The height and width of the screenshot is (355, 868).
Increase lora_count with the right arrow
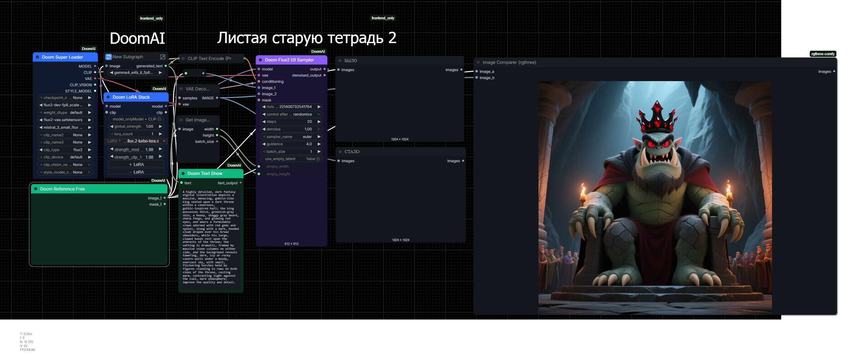click(x=160, y=134)
